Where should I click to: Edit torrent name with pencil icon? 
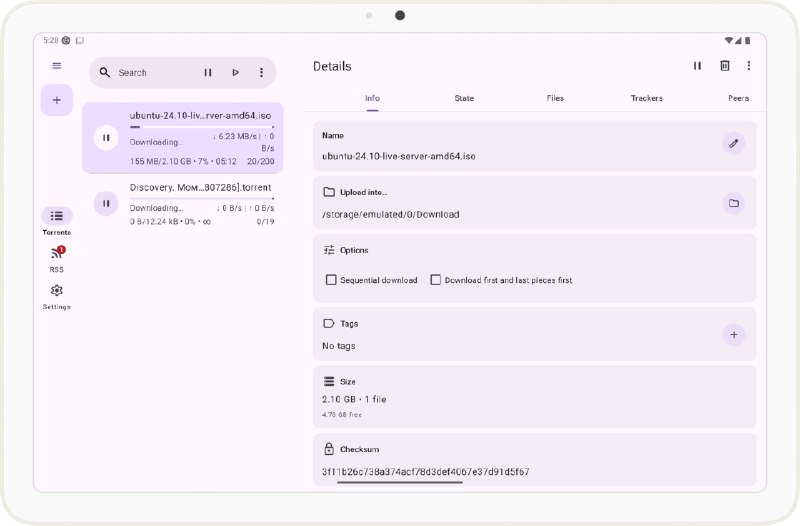point(734,143)
